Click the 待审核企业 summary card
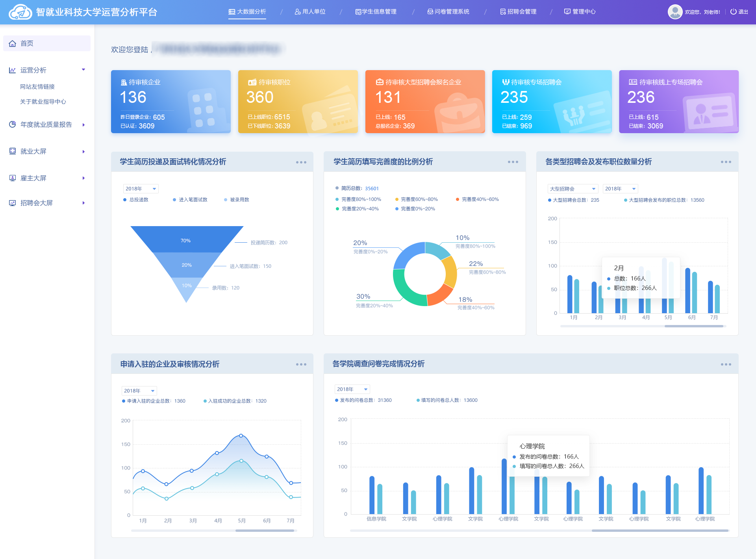The width and height of the screenshot is (756, 559). coord(170,102)
